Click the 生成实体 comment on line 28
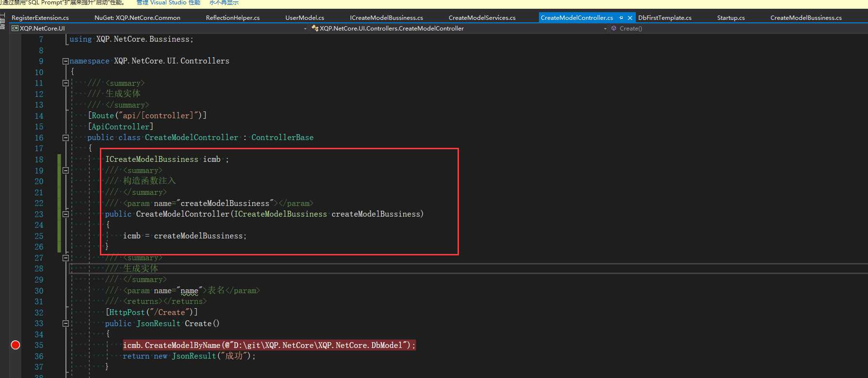Viewport: 868px width, 378px height. 141,268
